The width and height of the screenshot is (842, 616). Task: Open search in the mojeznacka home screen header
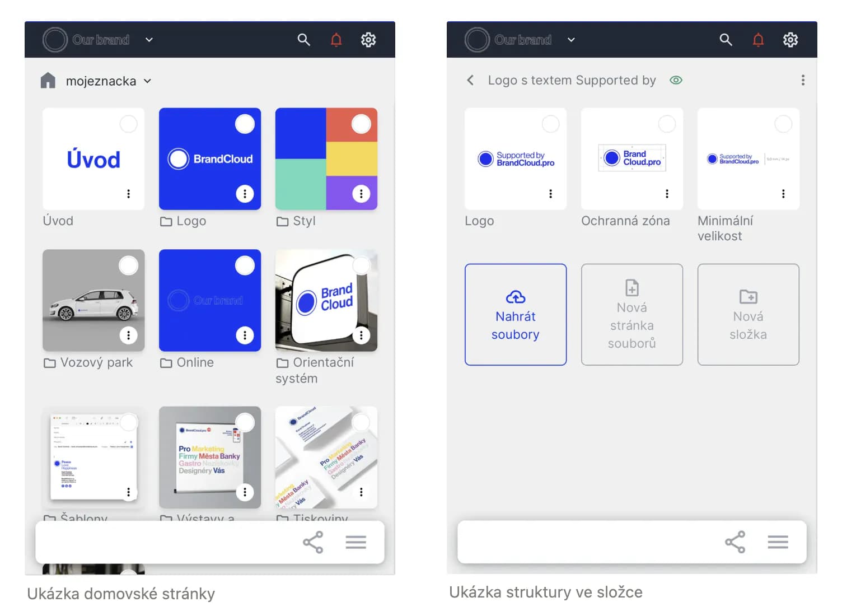coord(303,40)
